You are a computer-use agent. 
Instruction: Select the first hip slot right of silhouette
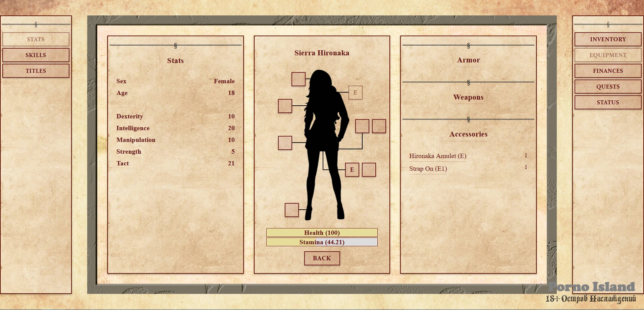362,126
